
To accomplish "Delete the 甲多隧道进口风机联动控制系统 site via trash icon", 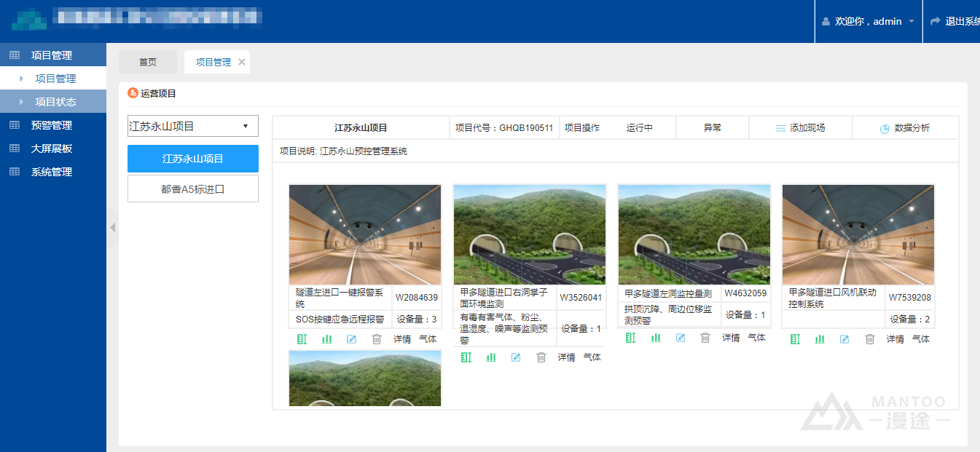I will [869, 339].
